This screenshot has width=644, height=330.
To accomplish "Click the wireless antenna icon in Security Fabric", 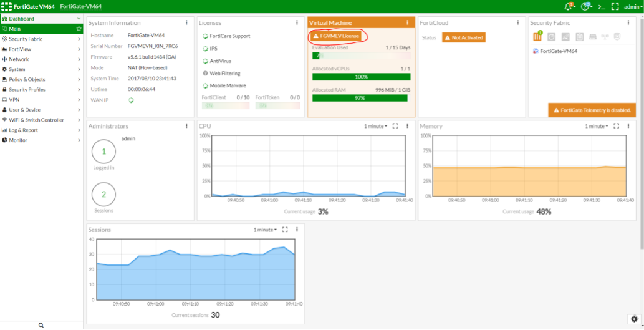I will [x=605, y=37].
